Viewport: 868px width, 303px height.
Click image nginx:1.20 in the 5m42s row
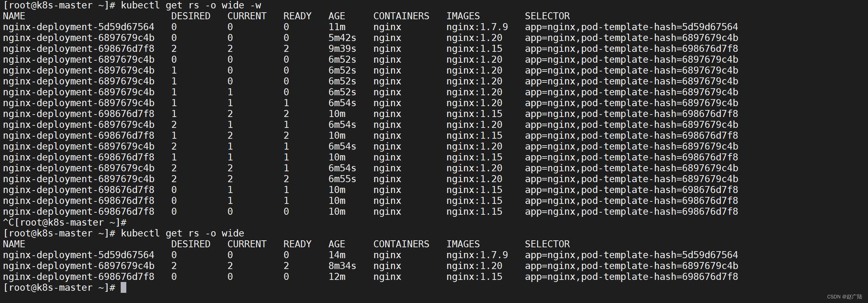click(474, 38)
